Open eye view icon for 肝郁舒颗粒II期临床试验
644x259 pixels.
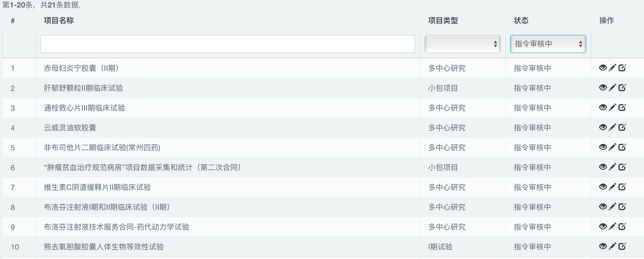603,88
